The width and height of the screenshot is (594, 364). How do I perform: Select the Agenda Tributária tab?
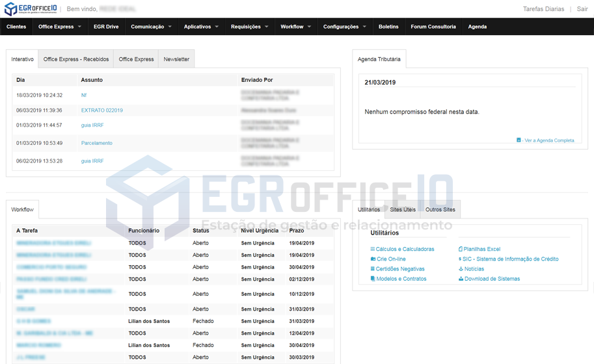[x=379, y=59]
